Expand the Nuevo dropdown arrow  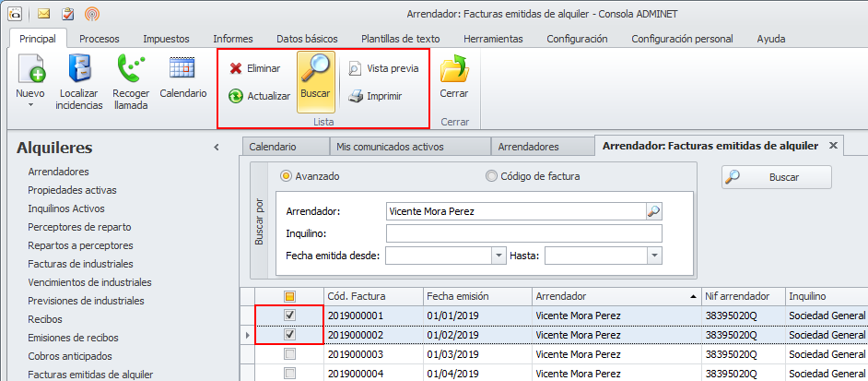click(x=30, y=104)
